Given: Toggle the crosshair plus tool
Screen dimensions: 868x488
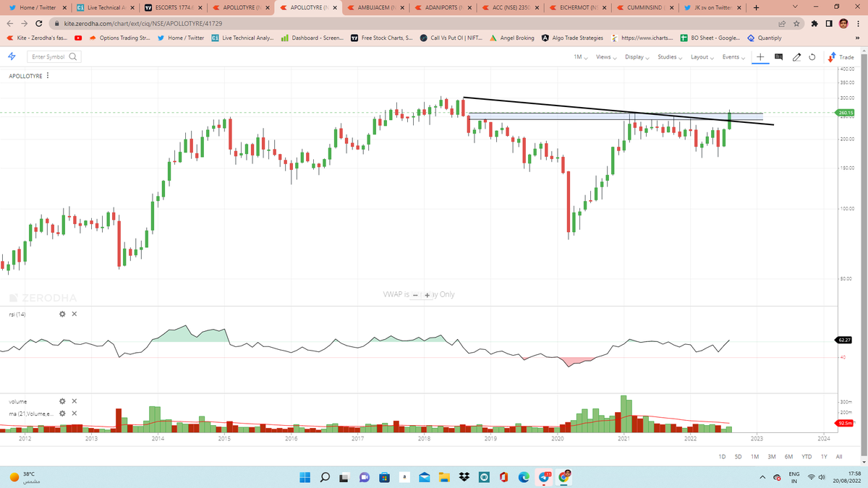Looking at the screenshot, I should 759,56.
